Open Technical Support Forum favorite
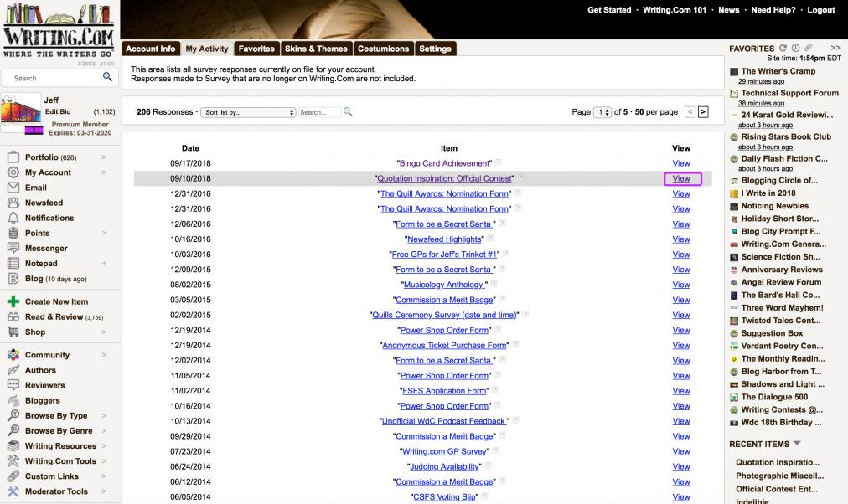Image resolution: width=848 pixels, height=504 pixels. tap(789, 93)
